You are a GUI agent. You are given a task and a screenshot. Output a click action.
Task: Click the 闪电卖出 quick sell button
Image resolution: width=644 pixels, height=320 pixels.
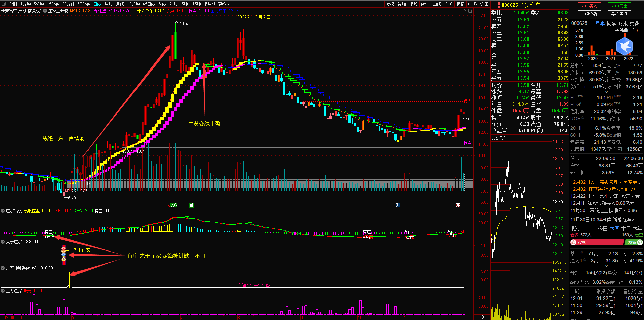[x=619, y=6]
